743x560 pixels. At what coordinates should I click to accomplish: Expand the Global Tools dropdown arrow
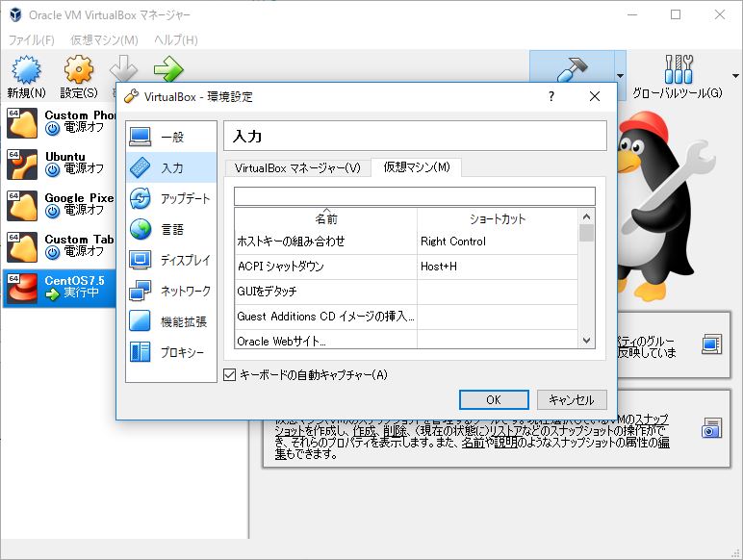tap(735, 76)
